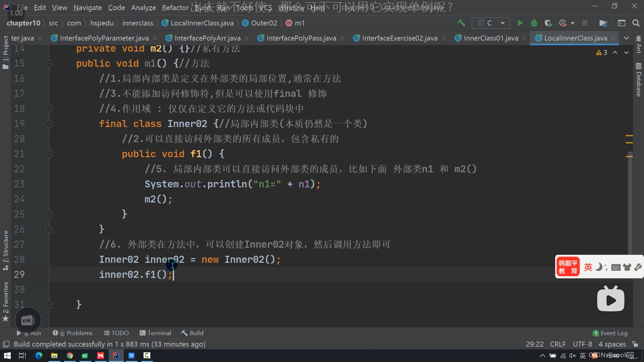
Task: Toggle tool window bars icon bottom-left
Action: pos(6,344)
